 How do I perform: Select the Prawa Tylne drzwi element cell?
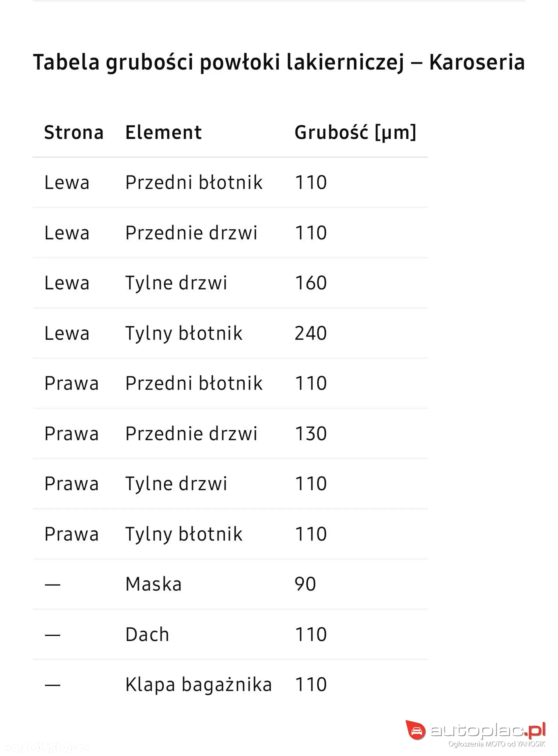tap(176, 484)
